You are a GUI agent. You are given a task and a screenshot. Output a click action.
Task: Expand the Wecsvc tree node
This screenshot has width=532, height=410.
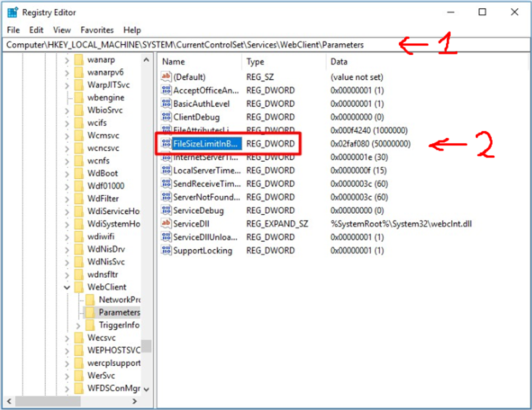pos(67,338)
